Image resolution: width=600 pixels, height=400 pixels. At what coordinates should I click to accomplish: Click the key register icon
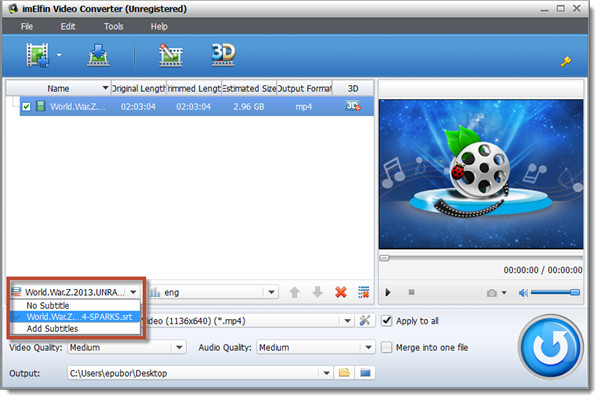566,61
